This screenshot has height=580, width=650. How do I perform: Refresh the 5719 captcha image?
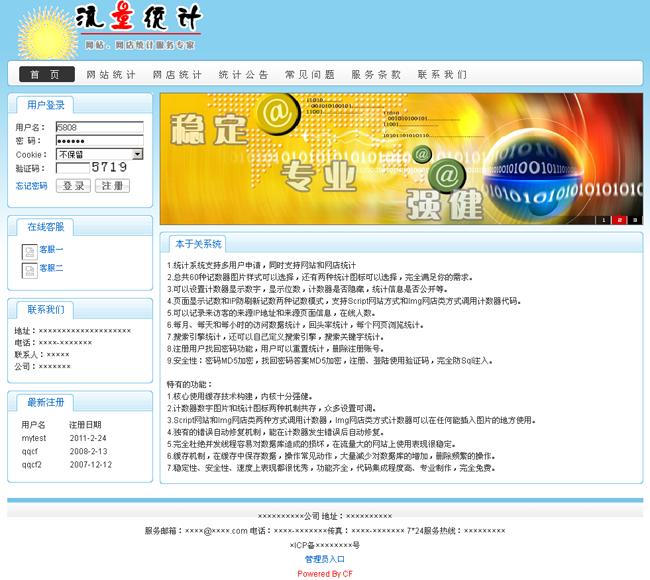[109, 167]
